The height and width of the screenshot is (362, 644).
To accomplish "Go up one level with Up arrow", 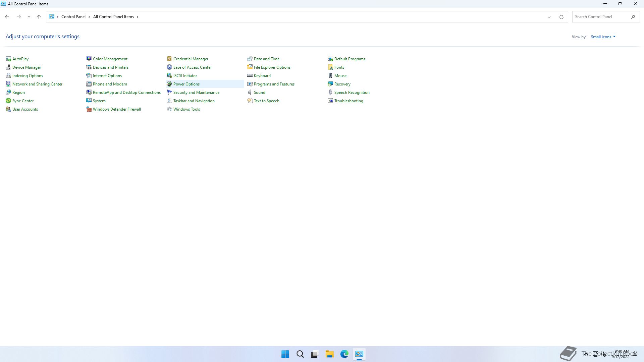I will 39,17.
